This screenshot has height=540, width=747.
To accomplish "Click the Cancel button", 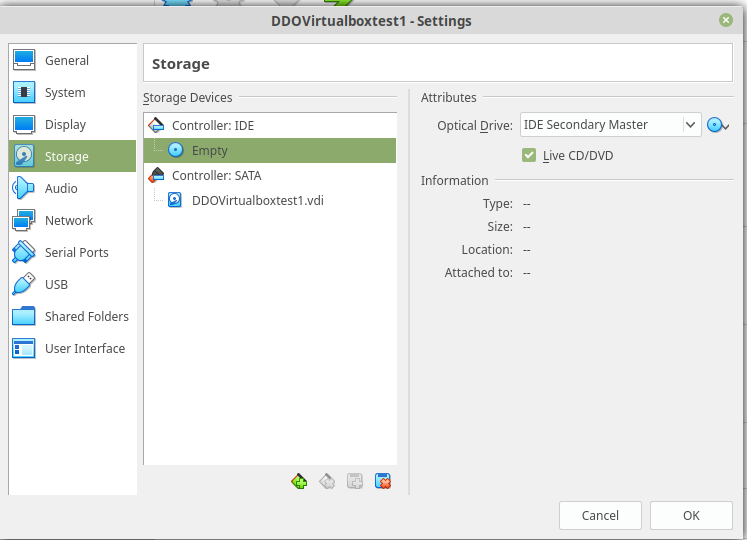I will point(600,515).
